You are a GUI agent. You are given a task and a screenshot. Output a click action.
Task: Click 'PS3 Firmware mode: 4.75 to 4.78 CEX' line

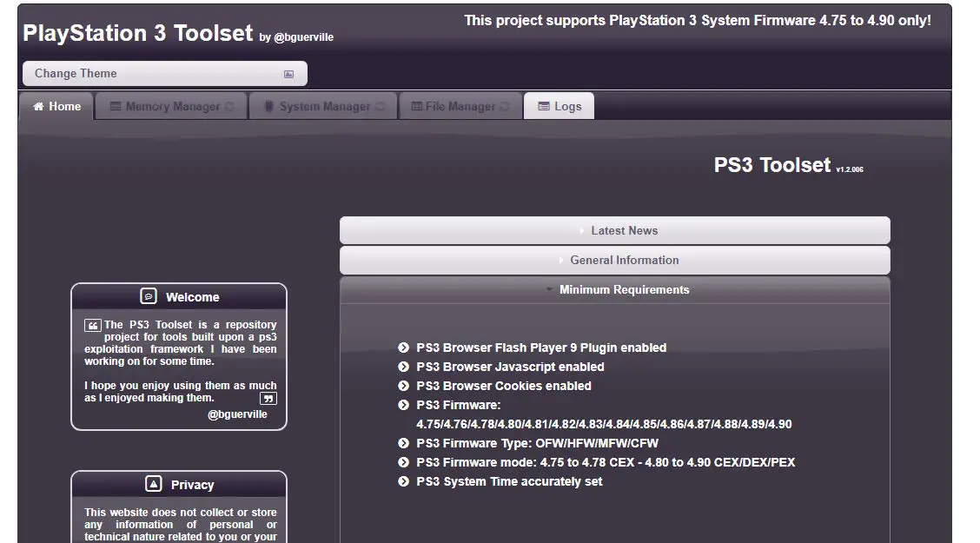[606, 462]
